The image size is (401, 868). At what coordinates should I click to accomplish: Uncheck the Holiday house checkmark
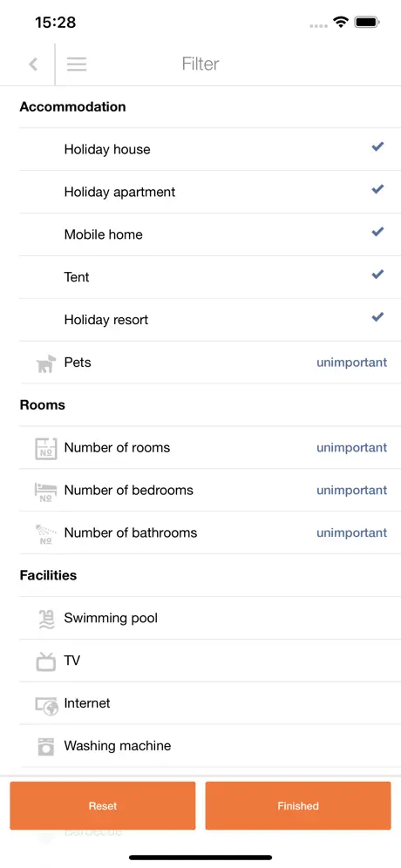click(x=377, y=146)
